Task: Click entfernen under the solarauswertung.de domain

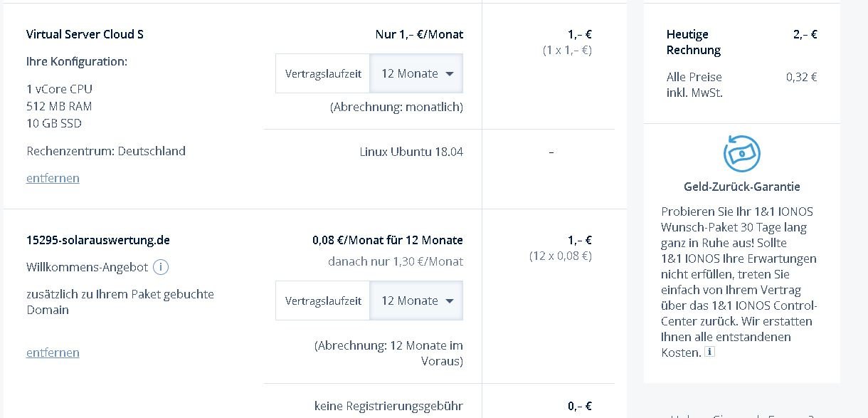Action: (53, 352)
